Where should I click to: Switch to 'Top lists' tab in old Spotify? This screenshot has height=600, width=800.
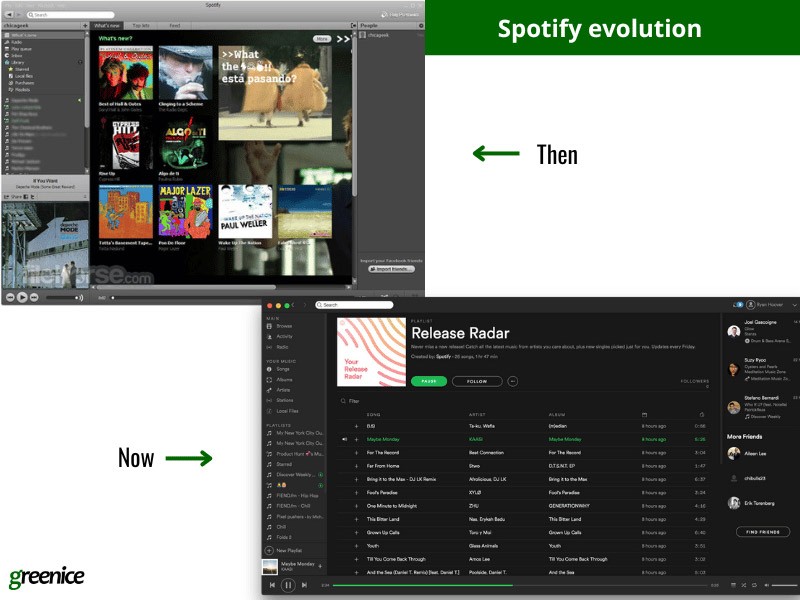[141, 26]
